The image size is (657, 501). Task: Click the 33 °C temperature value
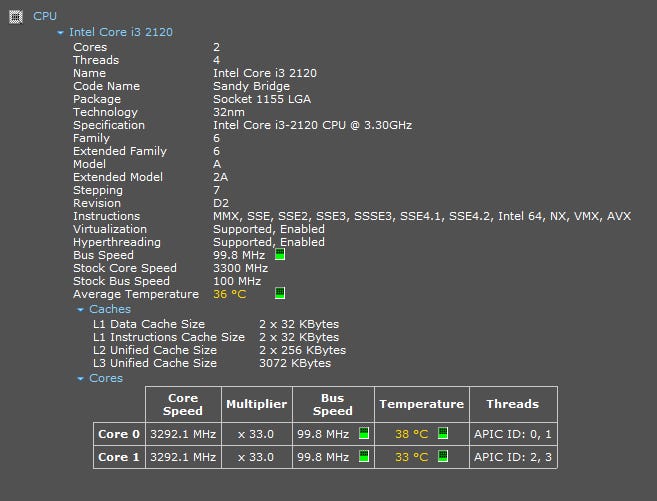tap(411, 457)
